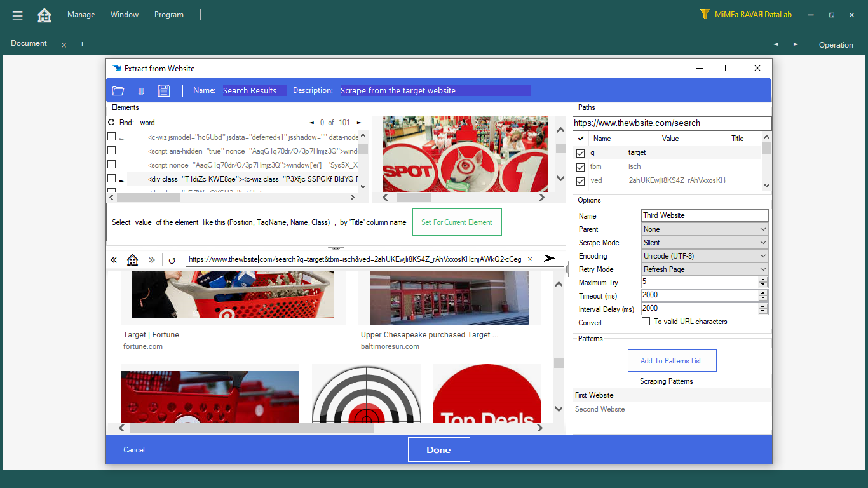Reload the page with browser refresh icon
868x488 pixels.
point(172,259)
